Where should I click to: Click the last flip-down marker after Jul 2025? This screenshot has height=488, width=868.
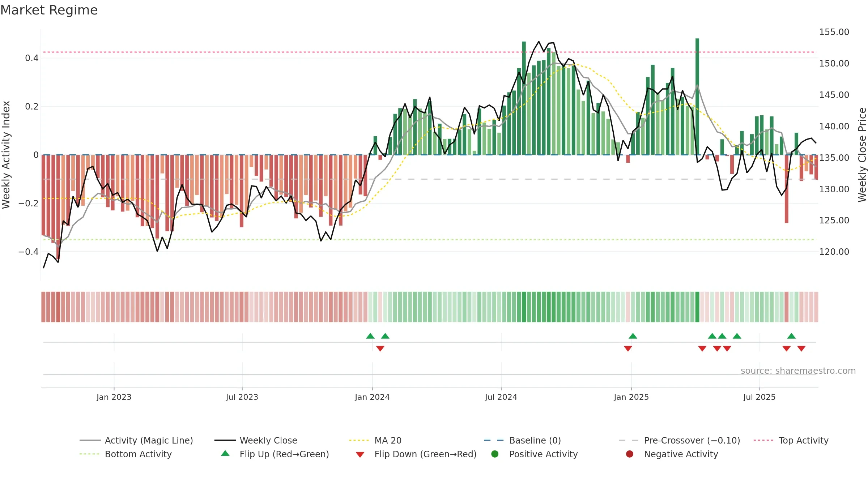point(801,348)
